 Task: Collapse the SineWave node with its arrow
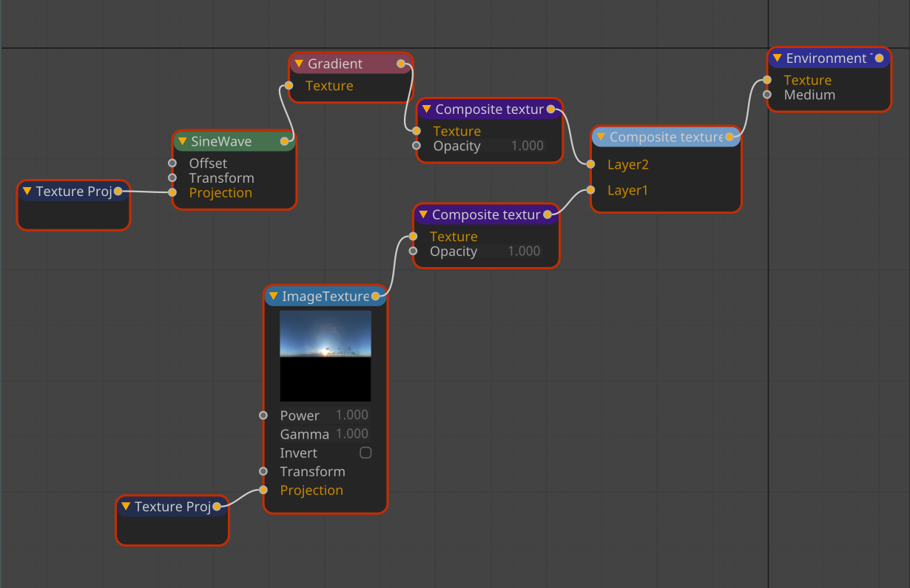pyautogui.click(x=182, y=141)
